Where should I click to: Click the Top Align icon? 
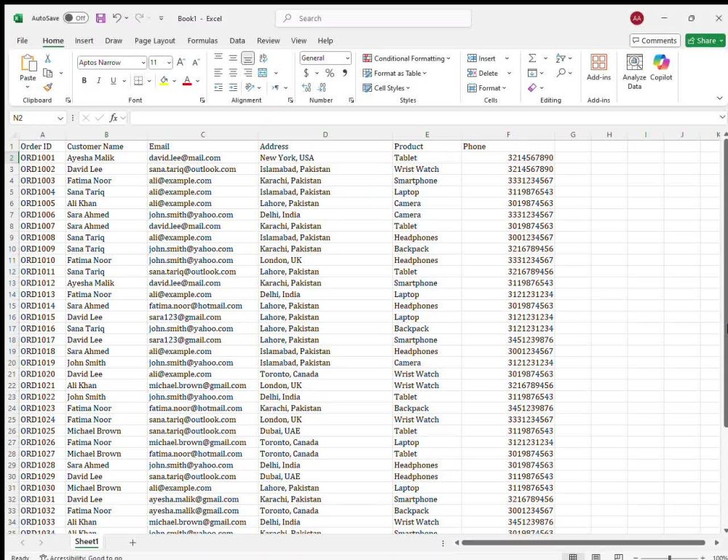coord(218,58)
